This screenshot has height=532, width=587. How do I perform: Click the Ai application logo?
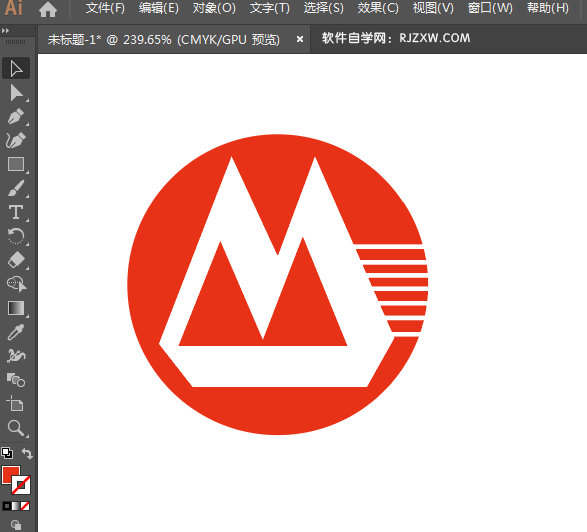pyautogui.click(x=13, y=8)
